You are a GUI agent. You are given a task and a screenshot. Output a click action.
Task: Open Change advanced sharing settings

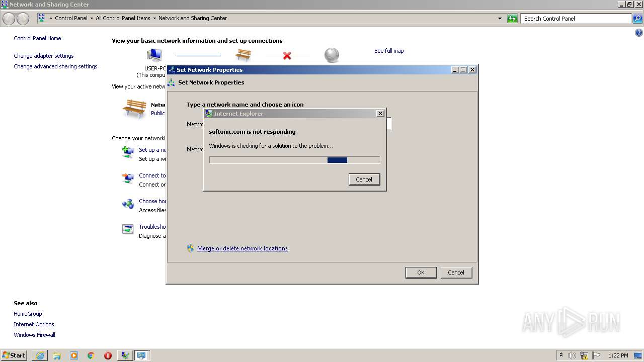pos(55,66)
